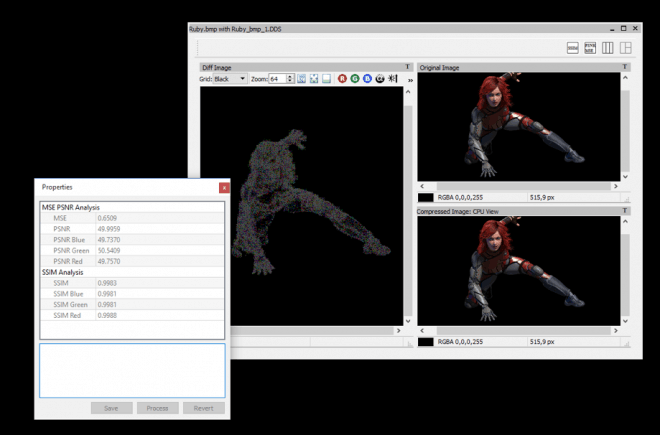Toggle the Diff Image panel title bar T button
This screenshot has width=660, height=435.
pos(407,67)
